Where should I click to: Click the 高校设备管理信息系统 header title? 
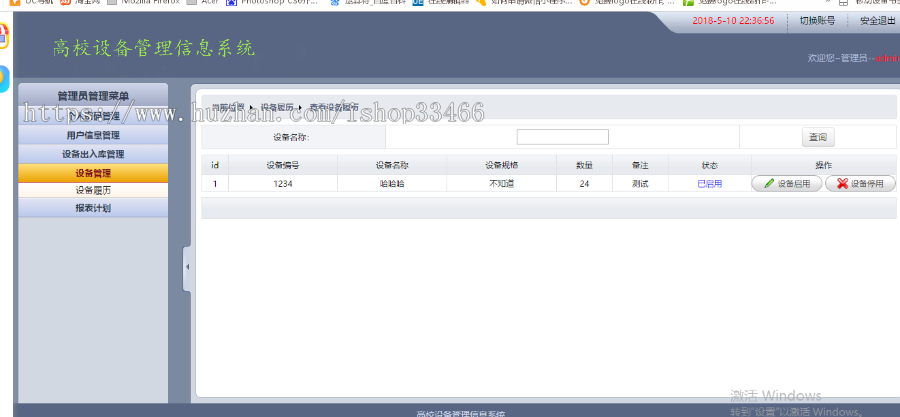[x=154, y=48]
